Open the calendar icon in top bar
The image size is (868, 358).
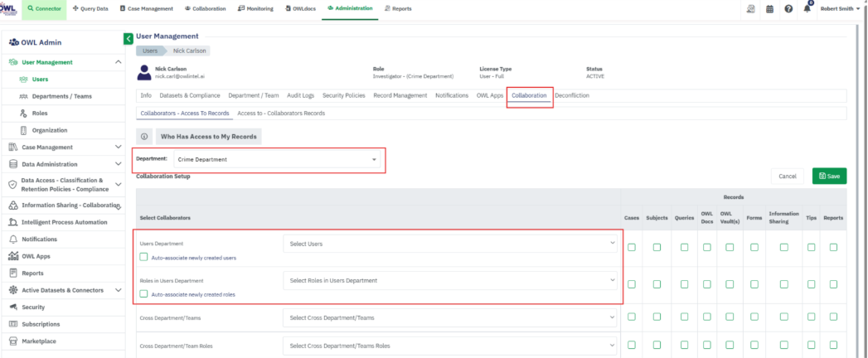click(769, 9)
